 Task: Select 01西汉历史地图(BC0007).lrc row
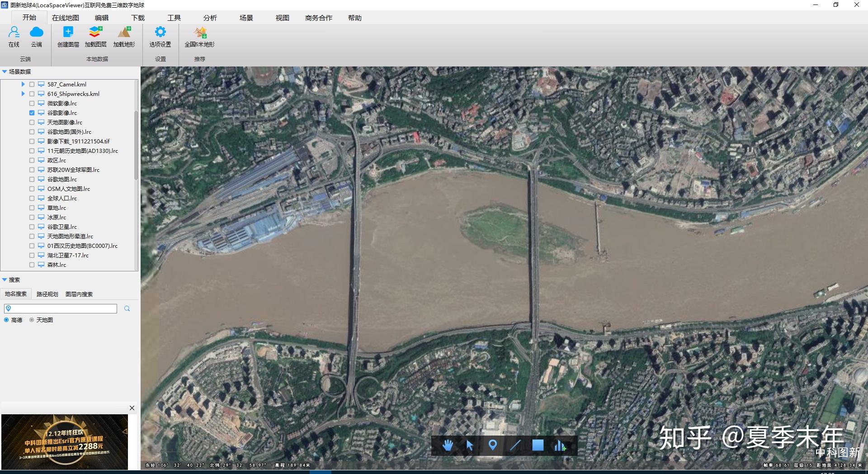coord(82,246)
